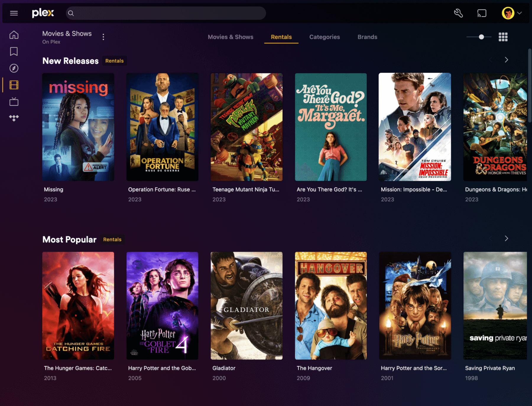Click the Operation Fortune: Ruse title text

point(162,190)
